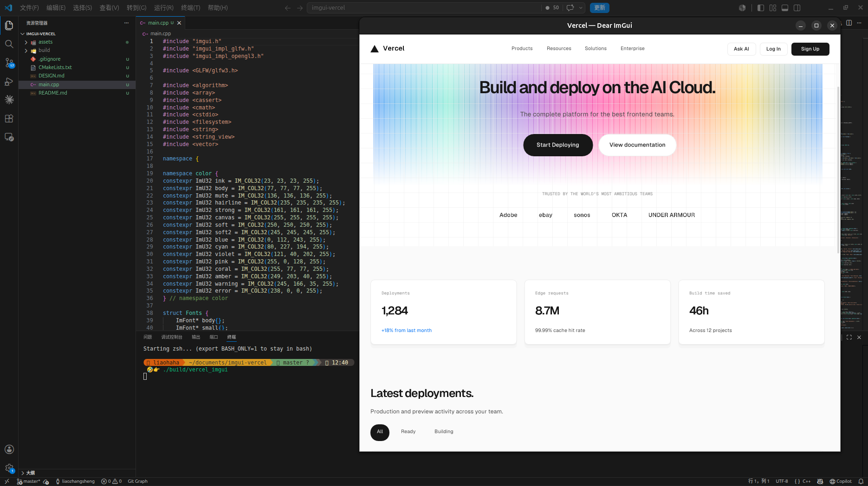Click the Start Deploying button

(558, 145)
